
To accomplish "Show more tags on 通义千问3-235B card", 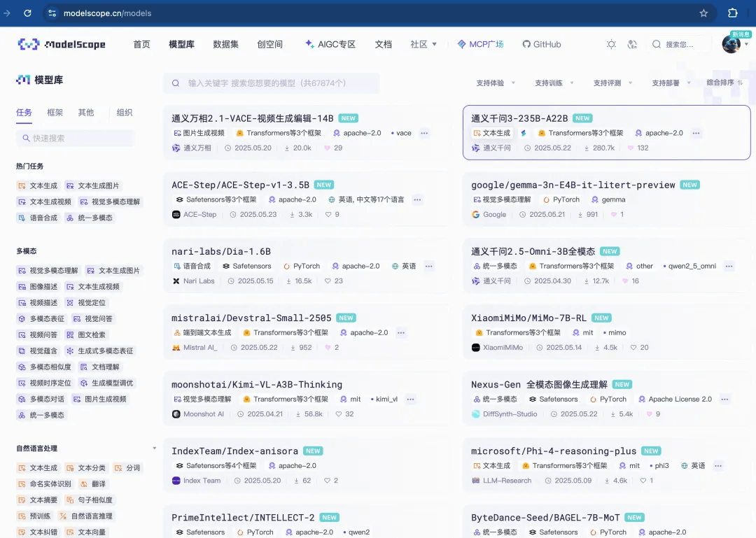I will (x=696, y=133).
